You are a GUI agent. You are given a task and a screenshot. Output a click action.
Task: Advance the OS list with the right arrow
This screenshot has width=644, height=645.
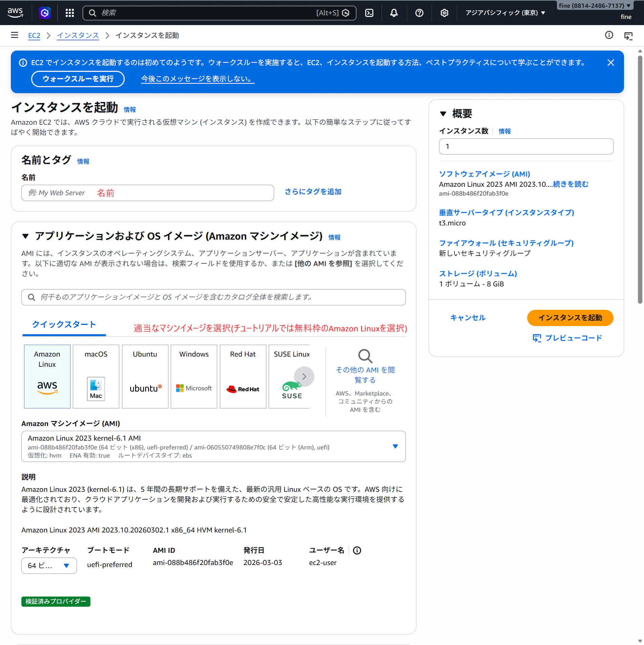click(x=304, y=377)
